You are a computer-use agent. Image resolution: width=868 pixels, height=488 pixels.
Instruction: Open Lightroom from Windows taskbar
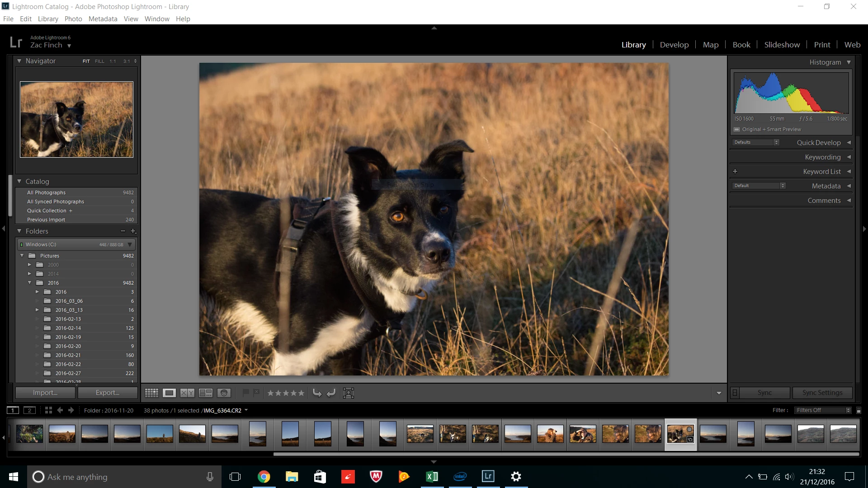tap(488, 476)
